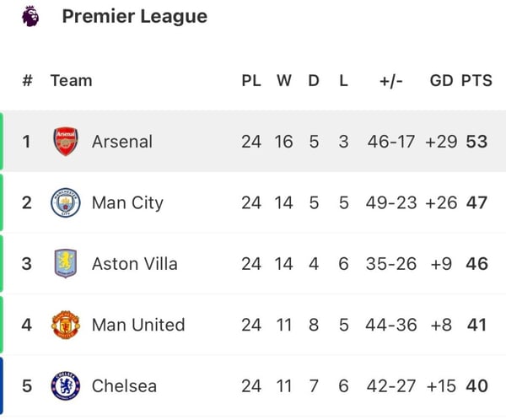The width and height of the screenshot is (506, 420).
Task: Tap the Chelsea club badge
Action: (x=65, y=385)
